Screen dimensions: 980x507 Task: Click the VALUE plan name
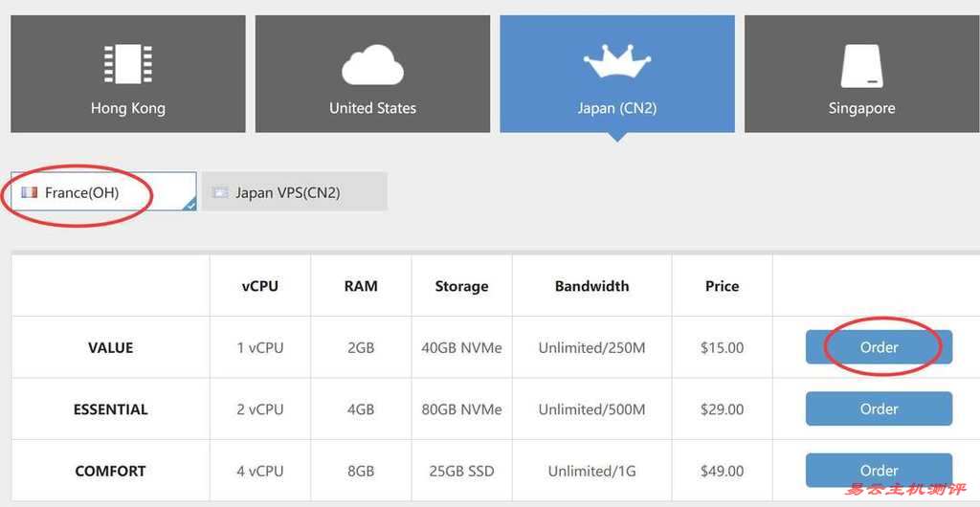[x=111, y=348]
